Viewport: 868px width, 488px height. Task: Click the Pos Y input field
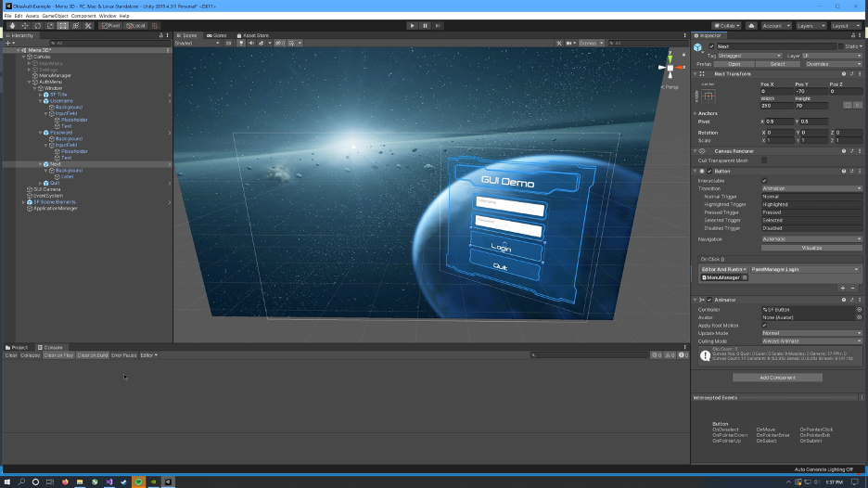click(x=811, y=91)
